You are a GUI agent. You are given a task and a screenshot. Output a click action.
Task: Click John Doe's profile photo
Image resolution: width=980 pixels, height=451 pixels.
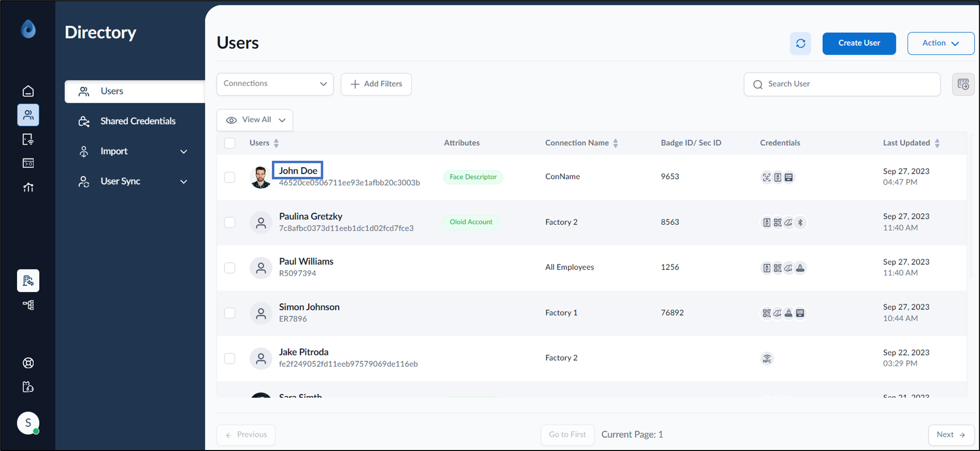click(261, 177)
